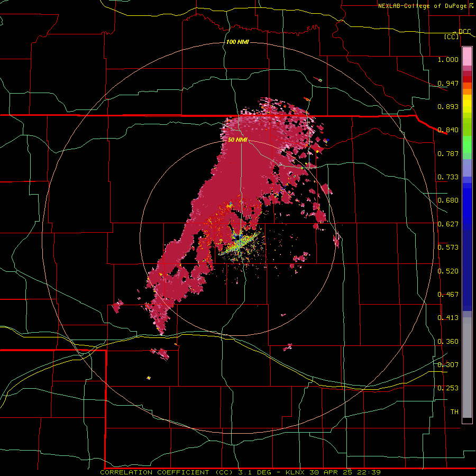This screenshot has width=476, height=476.
Task: Click the 50 NMI range ring label
Action: (x=237, y=140)
